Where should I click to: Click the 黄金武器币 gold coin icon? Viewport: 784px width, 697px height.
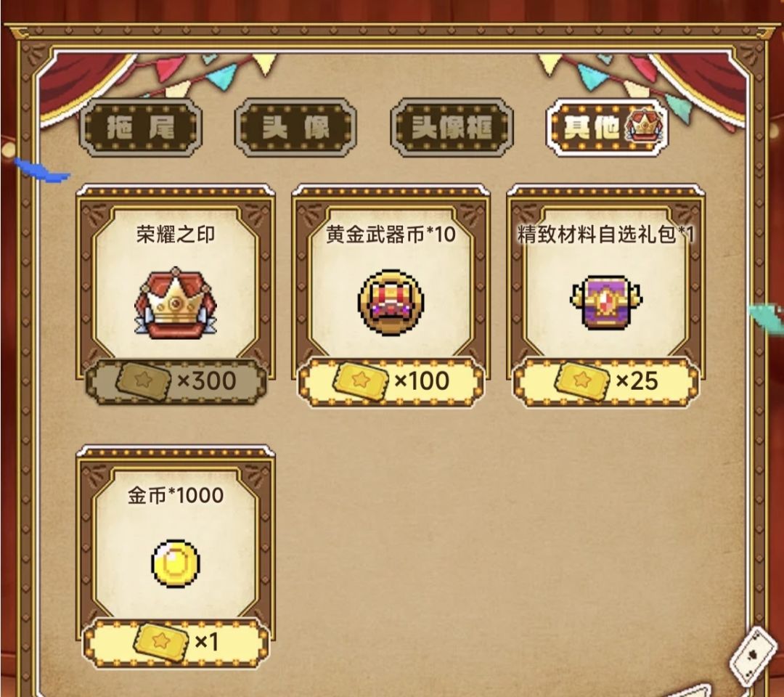pyautogui.click(x=391, y=302)
